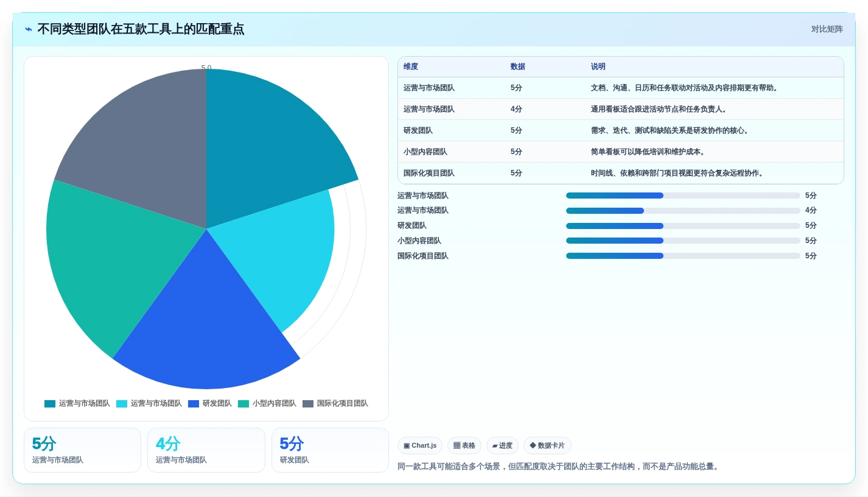Click the description starting 文档、沟通、日历和任务联动
The image size is (868, 497).
point(685,88)
